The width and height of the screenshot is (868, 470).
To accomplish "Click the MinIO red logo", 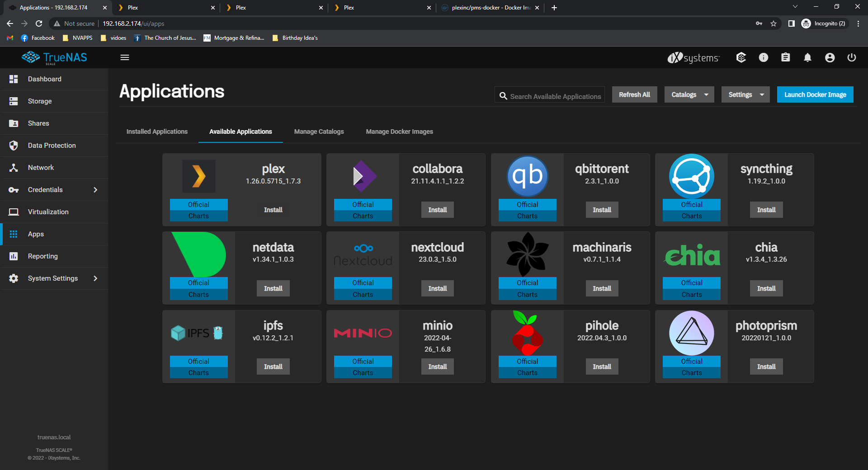I will pyautogui.click(x=363, y=333).
